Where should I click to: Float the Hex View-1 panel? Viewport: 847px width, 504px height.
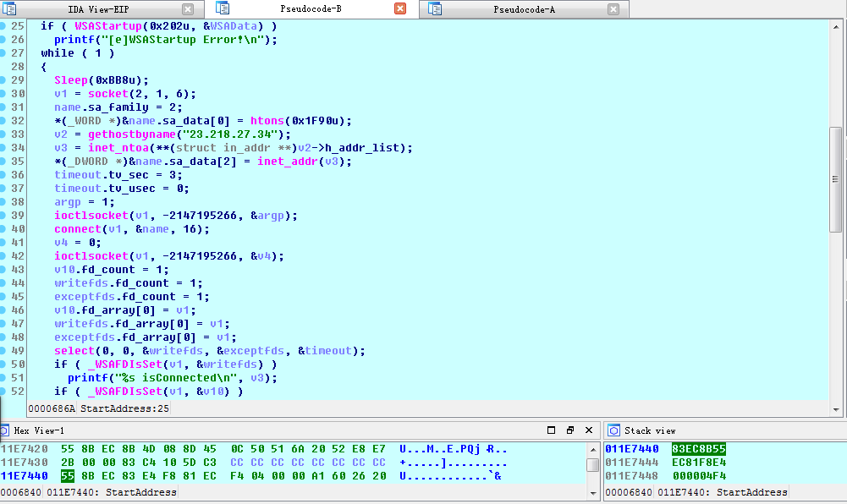(x=570, y=430)
